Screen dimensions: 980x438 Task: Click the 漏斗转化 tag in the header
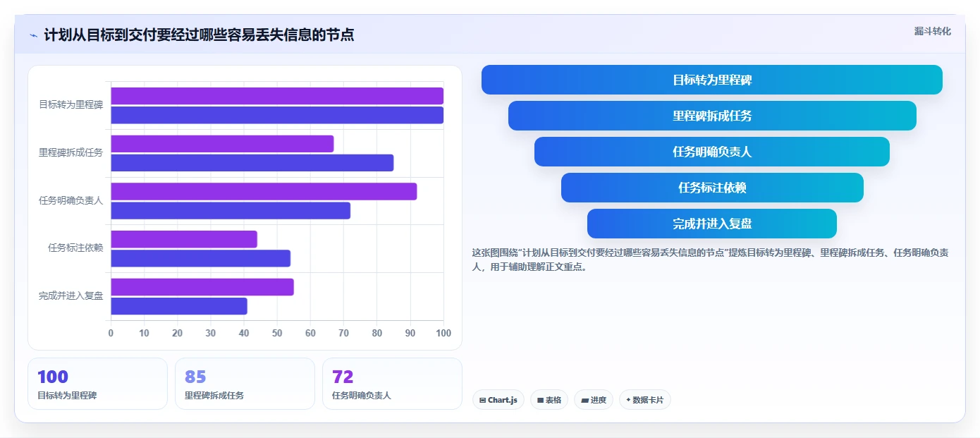click(932, 31)
